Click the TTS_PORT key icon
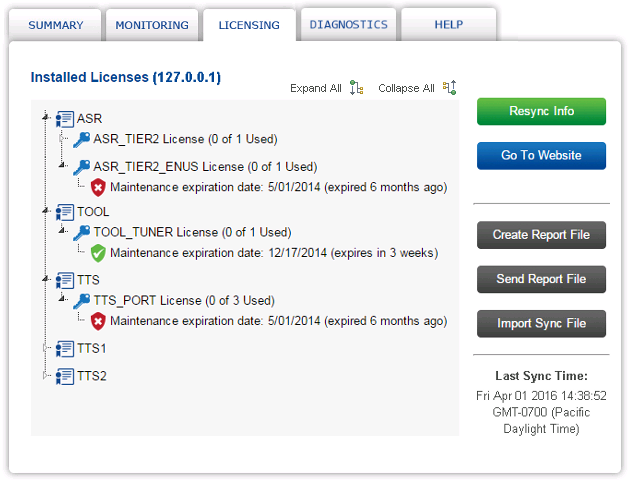This screenshot has height=482, width=630. pyautogui.click(x=82, y=301)
